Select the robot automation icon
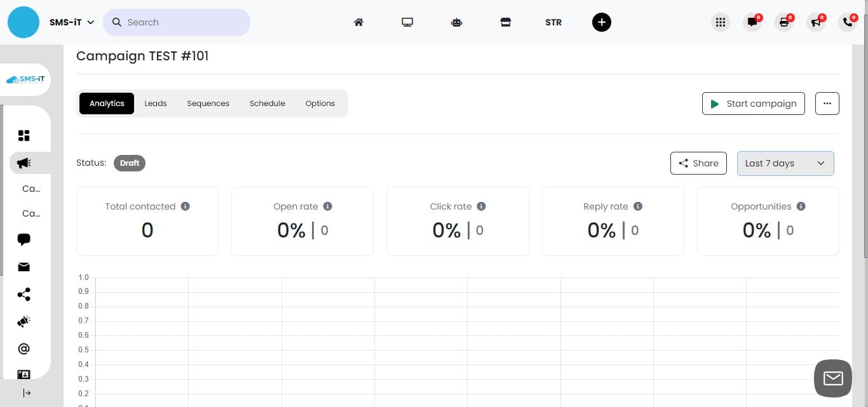The image size is (868, 407). pos(456,22)
